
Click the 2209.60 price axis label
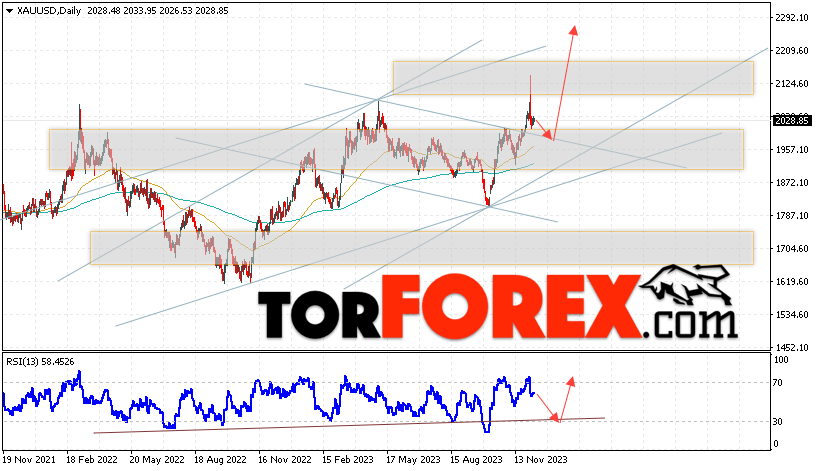pos(792,50)
